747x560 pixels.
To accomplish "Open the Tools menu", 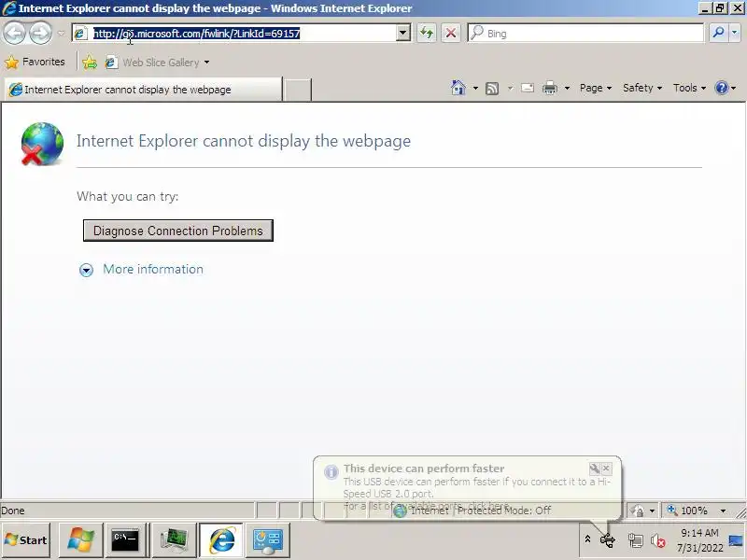I will click(x=689, y=88).
